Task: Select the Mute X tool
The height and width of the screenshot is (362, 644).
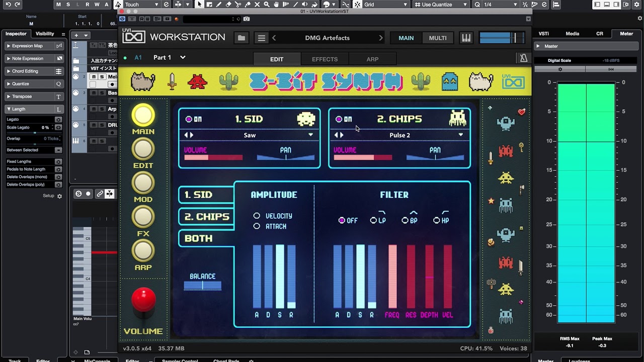Action: click(x=257, y=5)
